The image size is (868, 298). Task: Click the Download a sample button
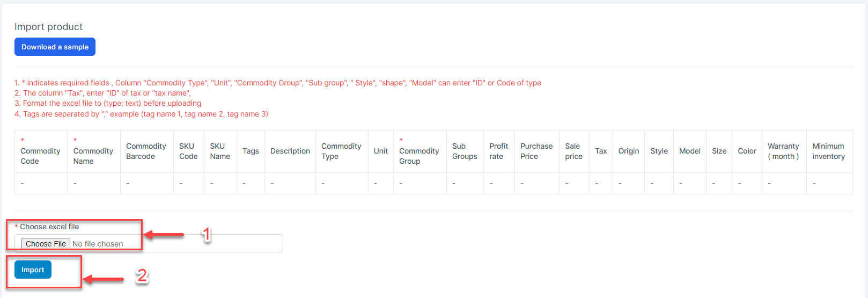tap(55, 47)
